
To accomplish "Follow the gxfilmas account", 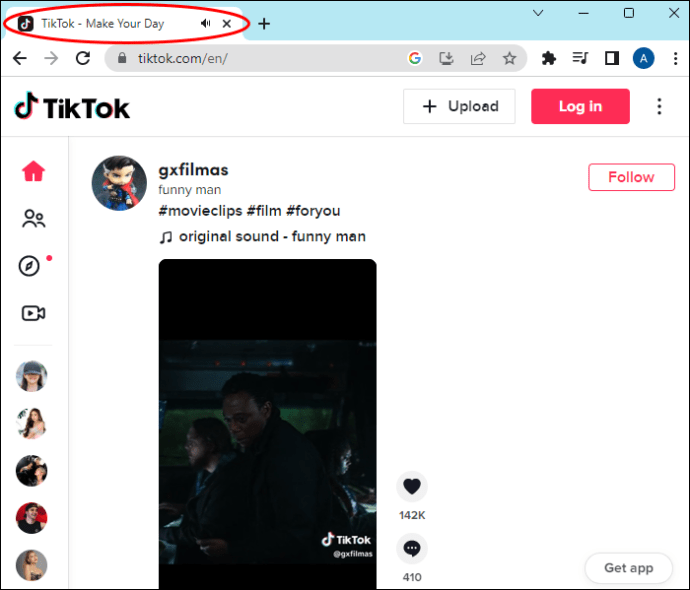I will tap(631, 177).
